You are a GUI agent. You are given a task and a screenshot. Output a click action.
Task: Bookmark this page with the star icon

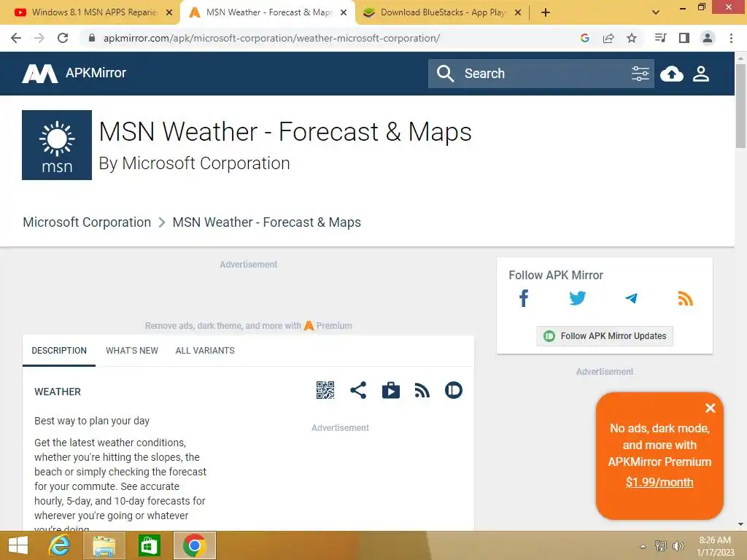(x=632, y=38)
